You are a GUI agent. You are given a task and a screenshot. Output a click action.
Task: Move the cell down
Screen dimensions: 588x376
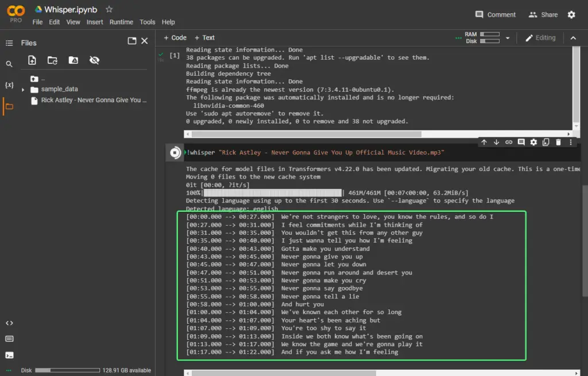tap(496, 142)
